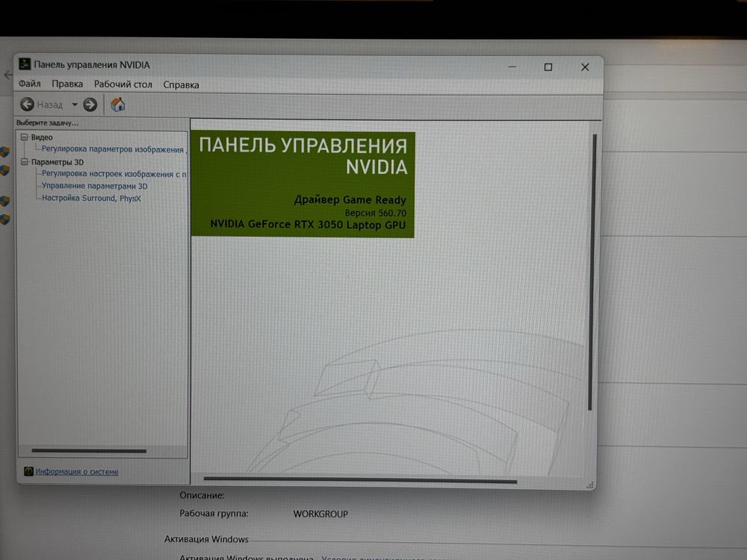Screen dimensions: 747x560
Task: Click NVIDIA GeForce RTX 3050 Laptop GPU text
Action: click(308, 224)
